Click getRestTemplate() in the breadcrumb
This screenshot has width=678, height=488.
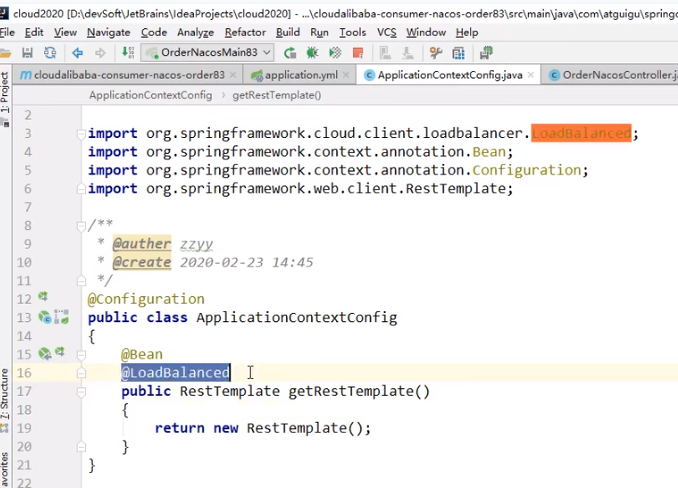(277, 95)
